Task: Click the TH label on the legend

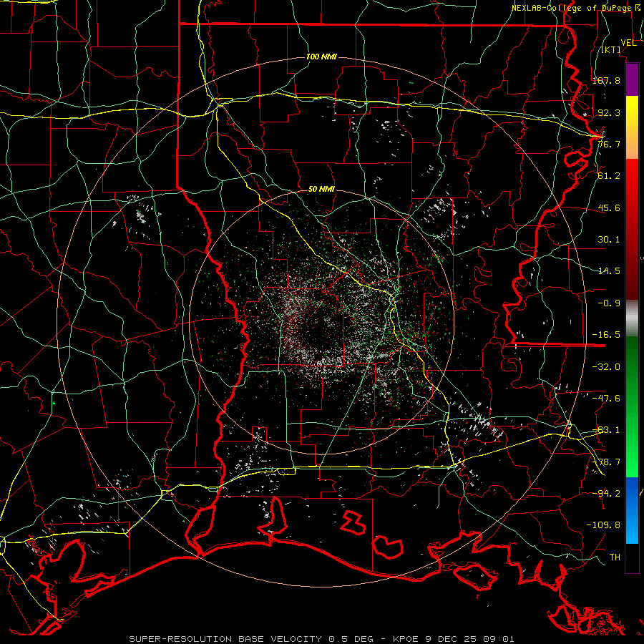Action: (615, 557)
